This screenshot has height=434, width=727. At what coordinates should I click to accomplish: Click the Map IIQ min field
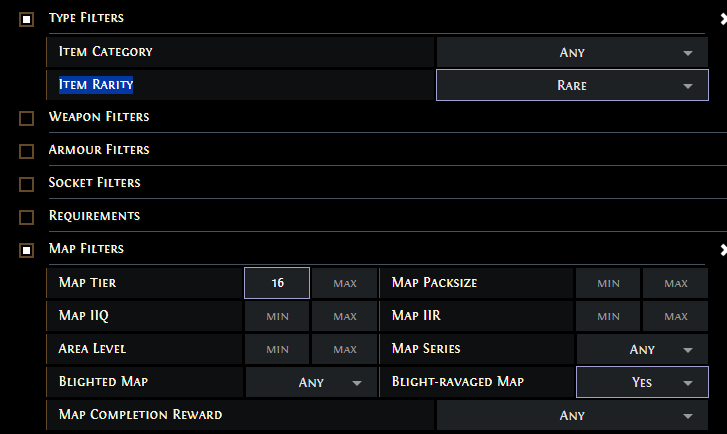[x=277, y=316]
